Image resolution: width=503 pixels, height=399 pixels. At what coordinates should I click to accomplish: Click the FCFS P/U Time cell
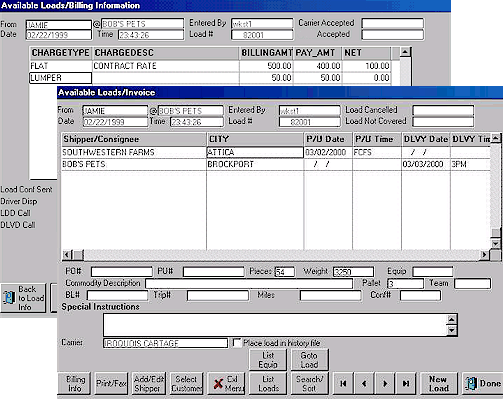[x=377, y=152]
